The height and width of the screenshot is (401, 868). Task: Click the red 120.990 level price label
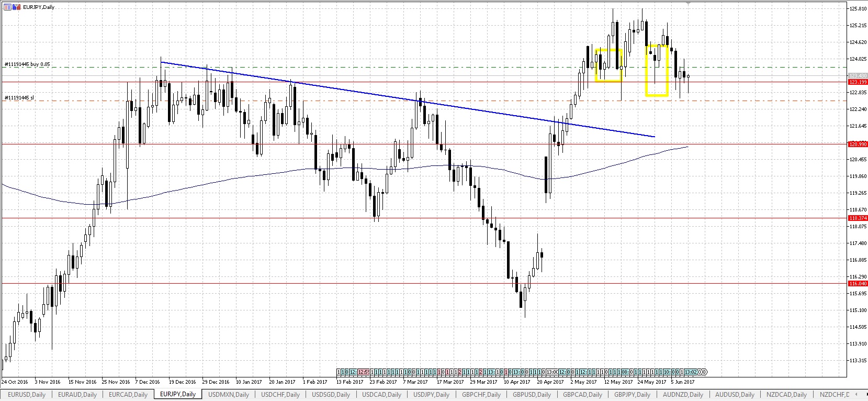point(858,144)
